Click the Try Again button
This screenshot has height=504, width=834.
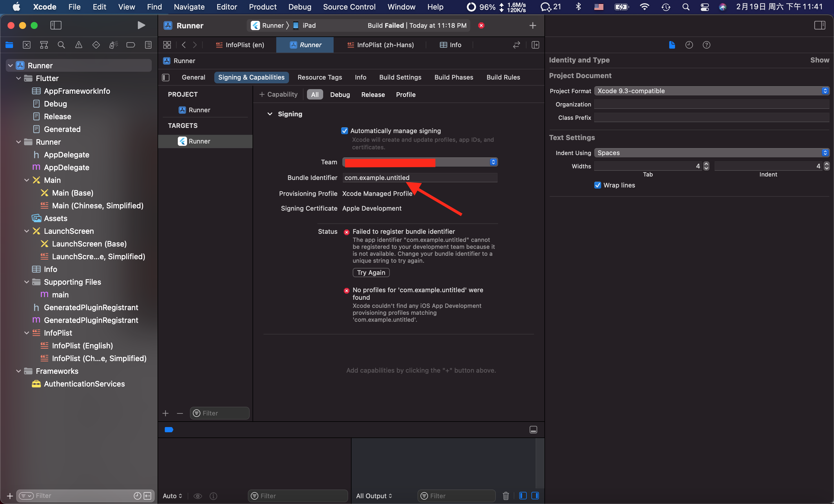[371, 273]
